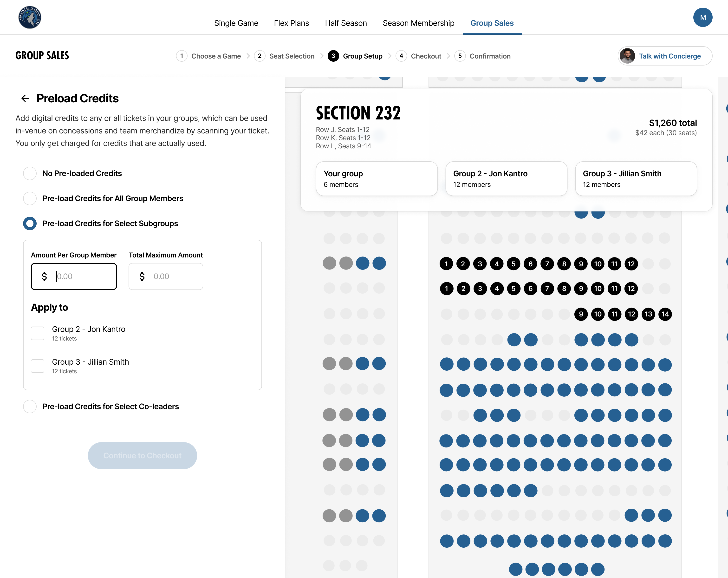Click step 4 circle for Checkout

[401, 56]
